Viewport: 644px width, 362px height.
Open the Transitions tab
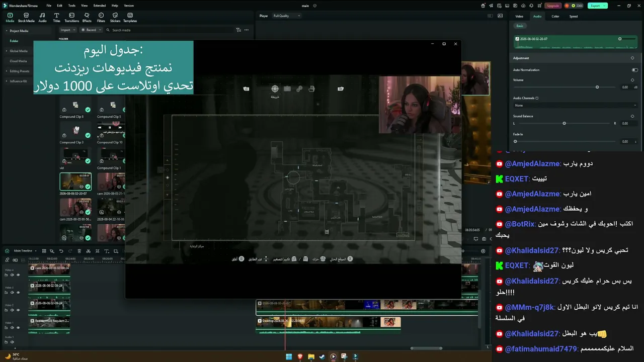click(x=72, y=18)
